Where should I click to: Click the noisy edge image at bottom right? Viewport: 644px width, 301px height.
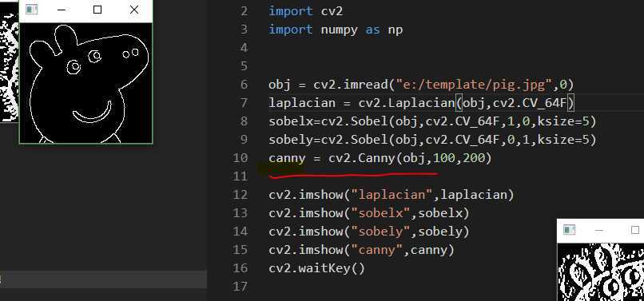tap(601, 271)
